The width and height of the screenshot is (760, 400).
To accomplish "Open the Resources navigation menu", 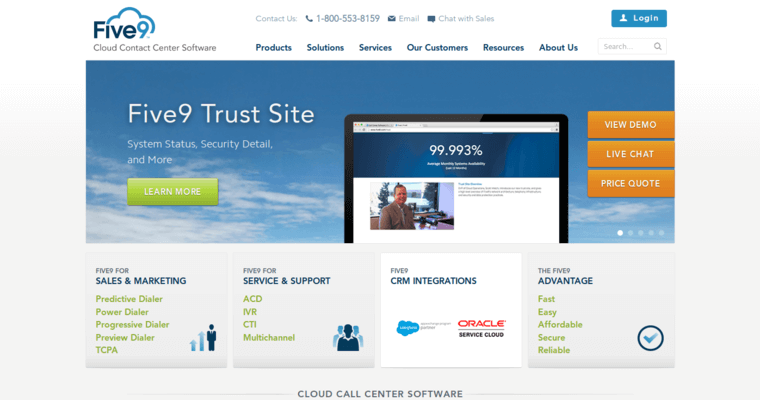I will 503,47.
